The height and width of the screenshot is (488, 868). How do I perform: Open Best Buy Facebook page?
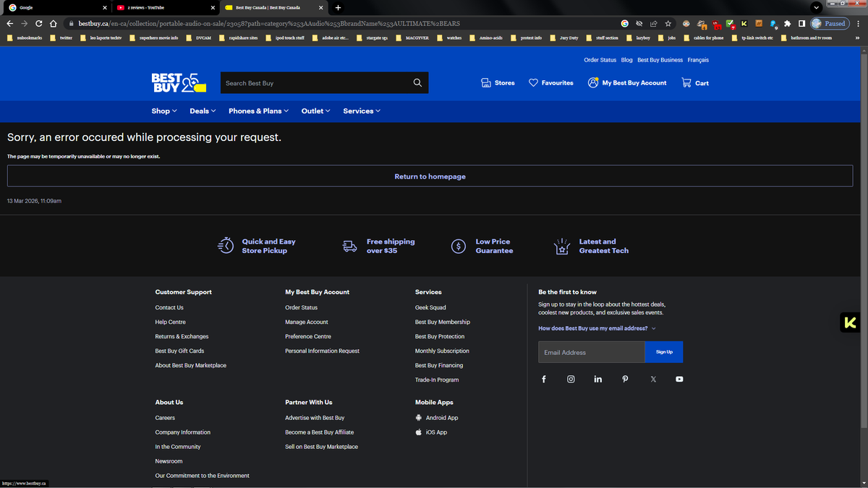pyautogui.click(x=544, y=379)
